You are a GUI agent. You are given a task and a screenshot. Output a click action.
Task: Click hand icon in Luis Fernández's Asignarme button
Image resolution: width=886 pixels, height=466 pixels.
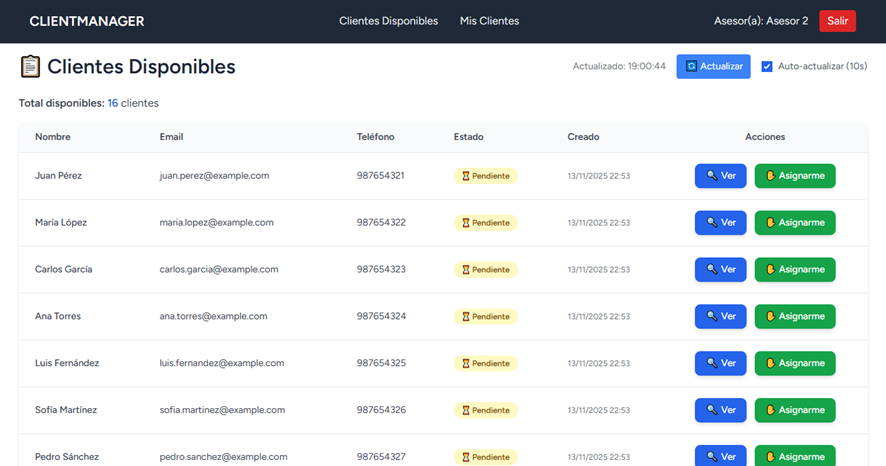(x=770, y=363)
